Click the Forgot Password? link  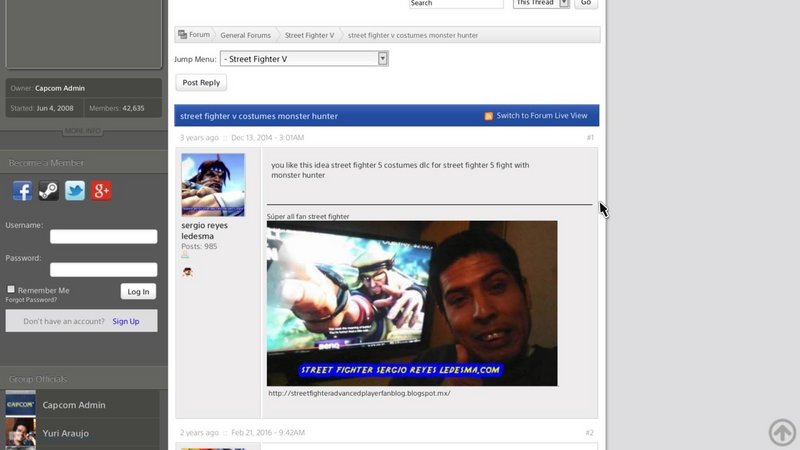[x=31, y=300]
